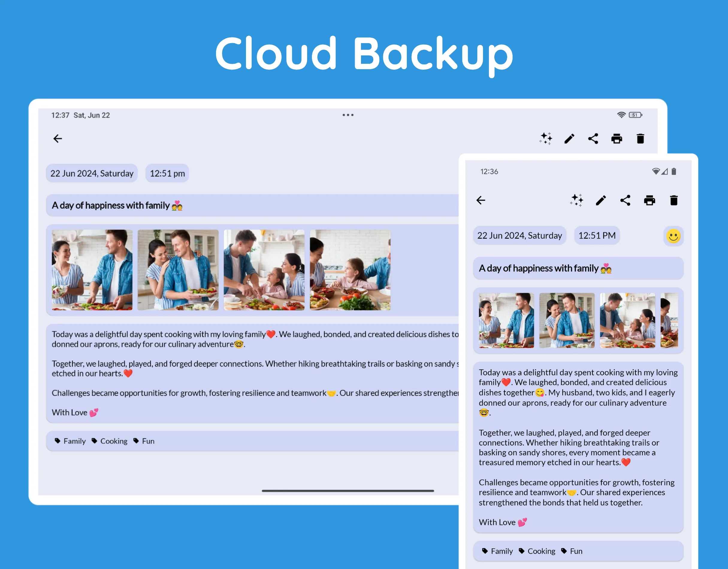The width and height of the screenshot is (728, 569).
Task: Tap the print icon on tablet toolbar
Action: [617, 139]
